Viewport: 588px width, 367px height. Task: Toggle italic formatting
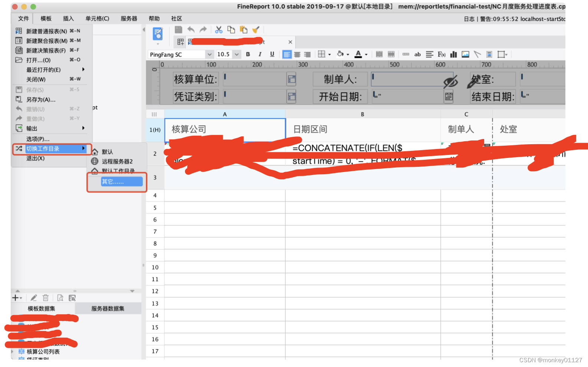[x=260, y=54]
